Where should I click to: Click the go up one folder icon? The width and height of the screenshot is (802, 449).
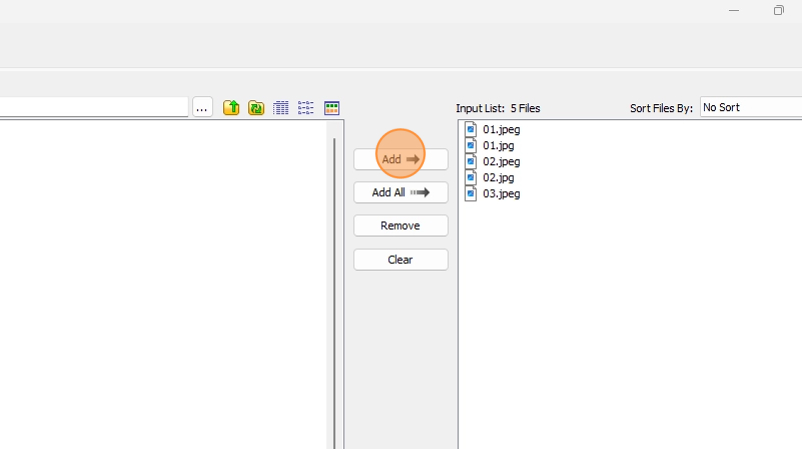[x=231, y=108]
